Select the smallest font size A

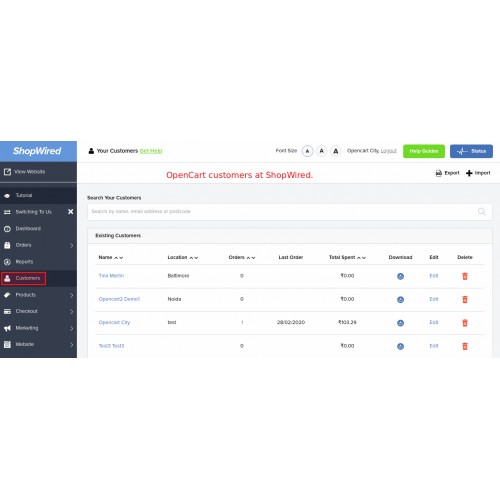(307, 151)
